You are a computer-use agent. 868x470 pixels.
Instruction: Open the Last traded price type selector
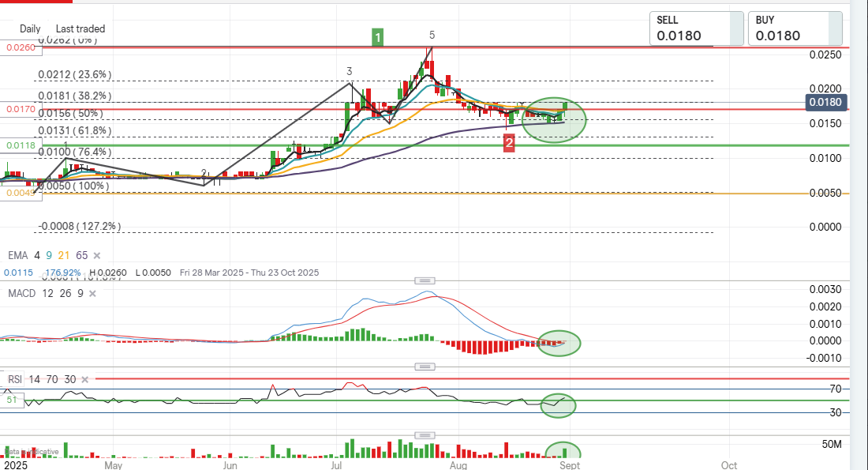[80, 28]
